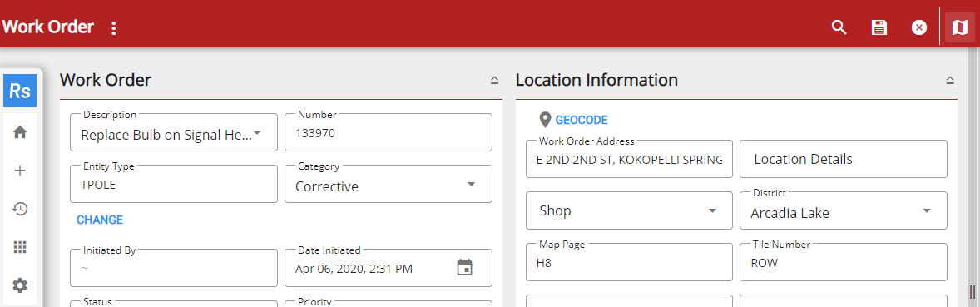The image size is (980, 307).
Task: Cancel using the circled X icon
Action: click(x=918, y=27)
